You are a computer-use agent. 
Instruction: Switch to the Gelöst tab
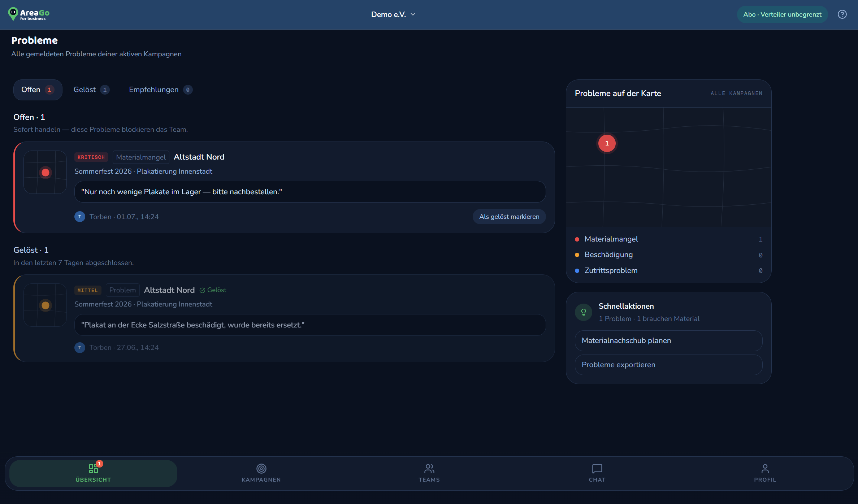pos(91,90)
